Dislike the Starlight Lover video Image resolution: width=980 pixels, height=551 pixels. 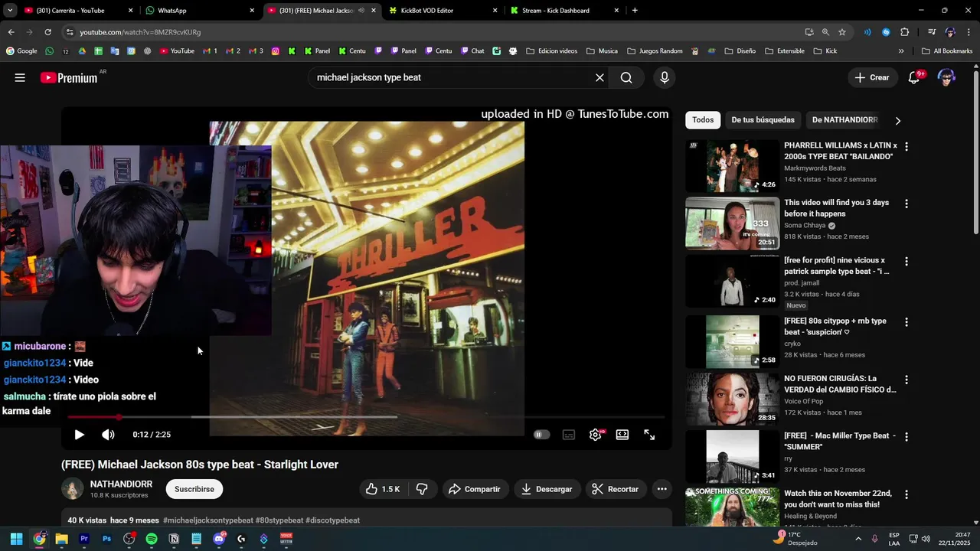[x=421, y=489]
